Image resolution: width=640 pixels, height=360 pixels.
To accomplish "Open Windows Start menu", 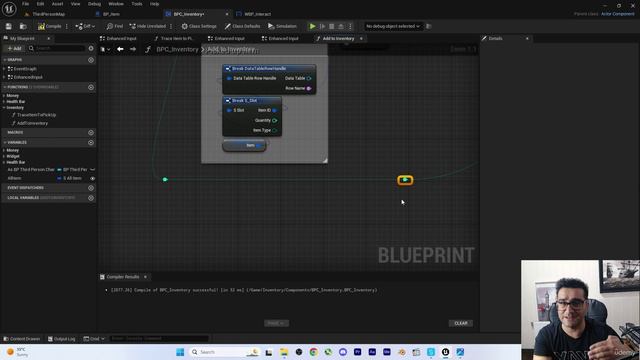I will pyautogui.click(x=180, y=352).
